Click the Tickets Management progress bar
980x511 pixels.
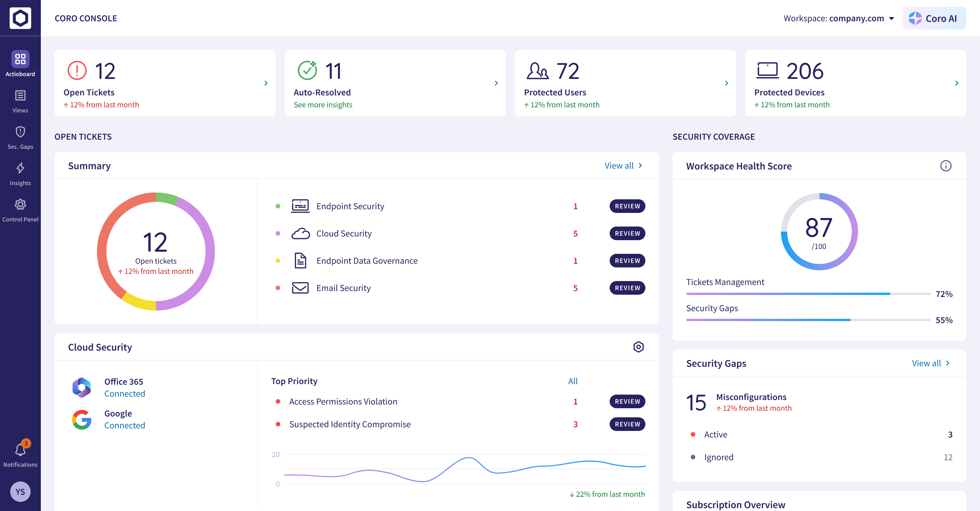(x=808, y=294)
